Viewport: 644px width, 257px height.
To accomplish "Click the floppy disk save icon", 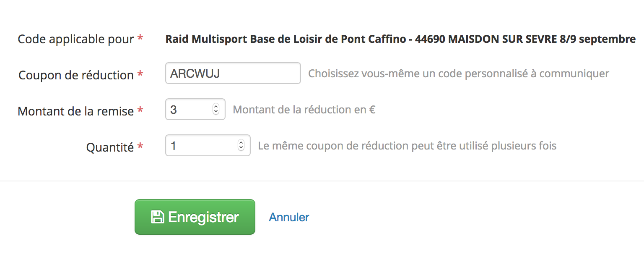I will pos(157,217).
